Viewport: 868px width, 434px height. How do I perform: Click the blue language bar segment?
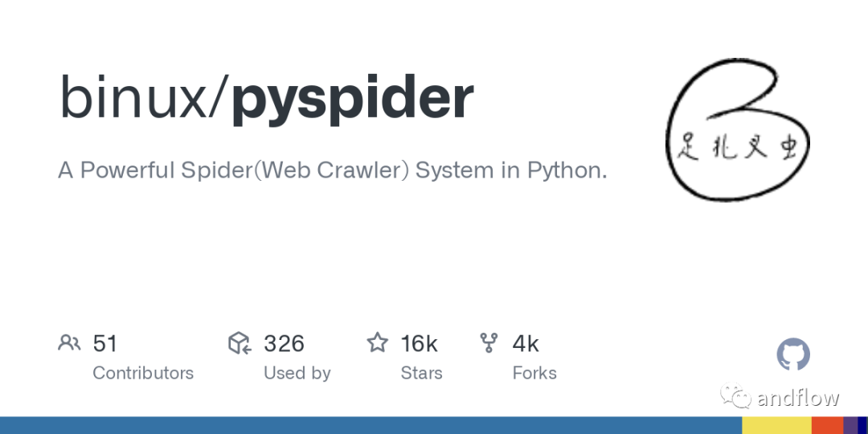(x=371, y=425)
